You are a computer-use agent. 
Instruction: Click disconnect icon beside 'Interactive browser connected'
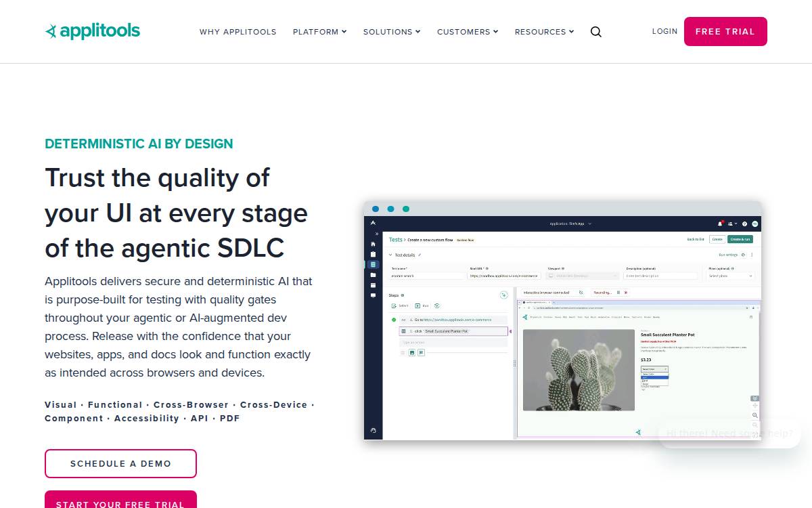pyautogui.click(x=581, y=293)
